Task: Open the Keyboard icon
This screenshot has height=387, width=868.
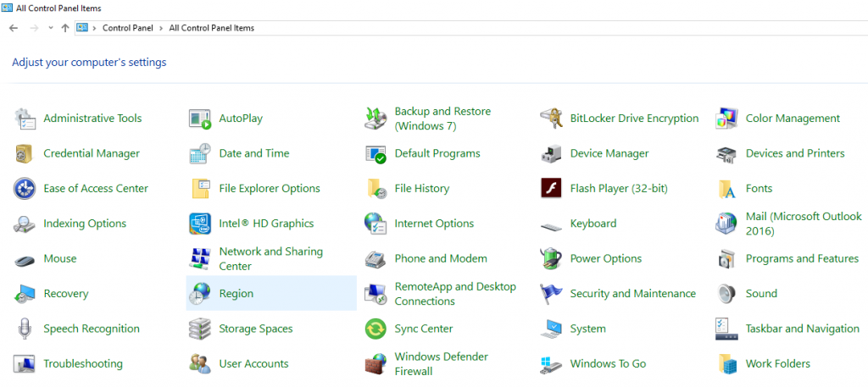Action: coord(551,225)
